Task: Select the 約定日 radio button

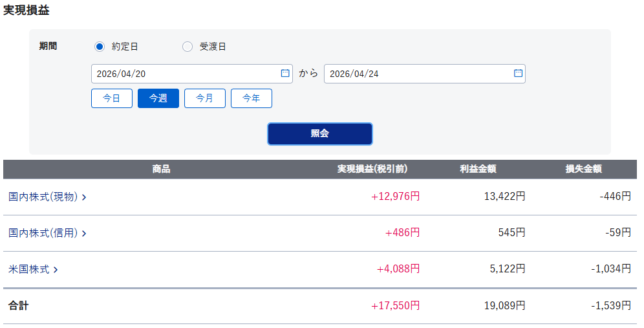Action: coord(100,47)
